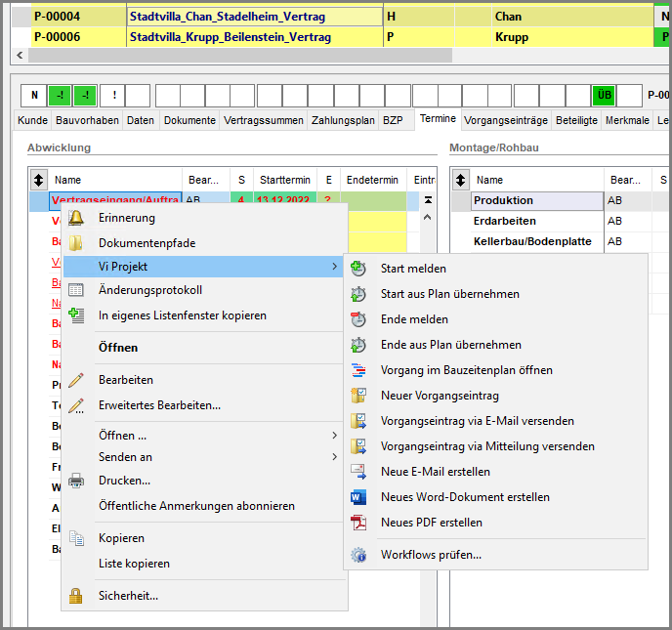Switch to the Bauvorhaben tab

[x=88, y=120]
